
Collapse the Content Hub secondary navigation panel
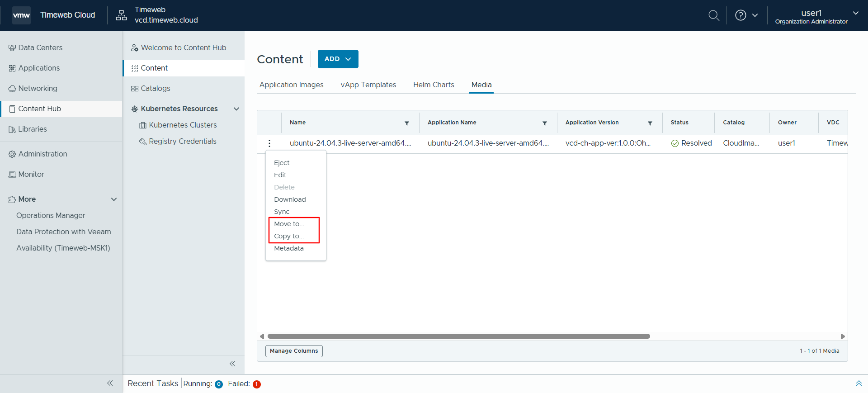[x=232, y=364]
